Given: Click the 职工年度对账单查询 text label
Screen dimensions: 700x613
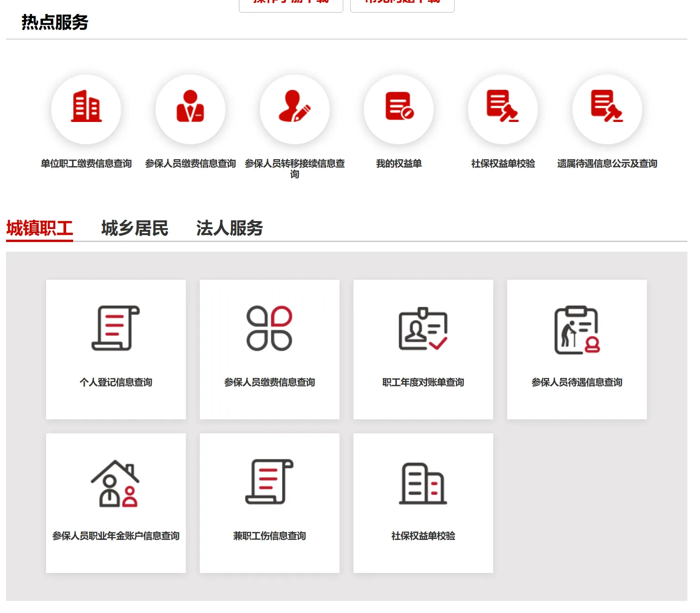Looking at the screenshot, I should pyautogui.click(x=423, y=382).
